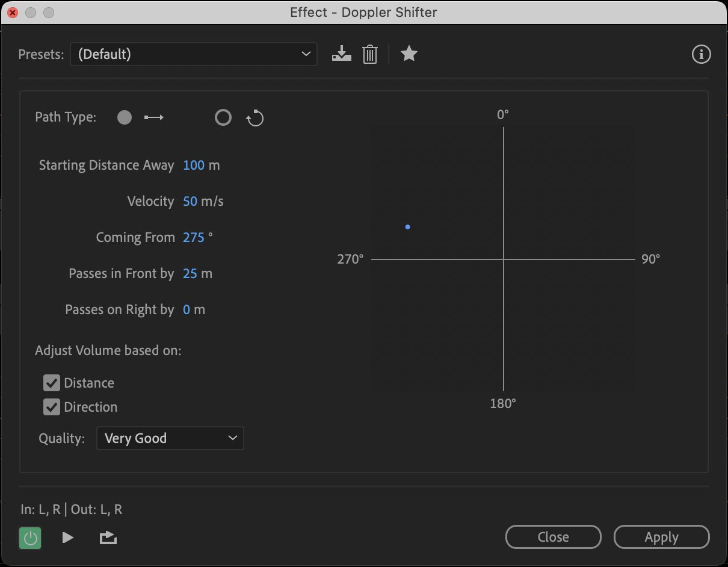This screenshot has width=728, height=567.
Task: Open the Presets dropdown
Action: point(194,54)
